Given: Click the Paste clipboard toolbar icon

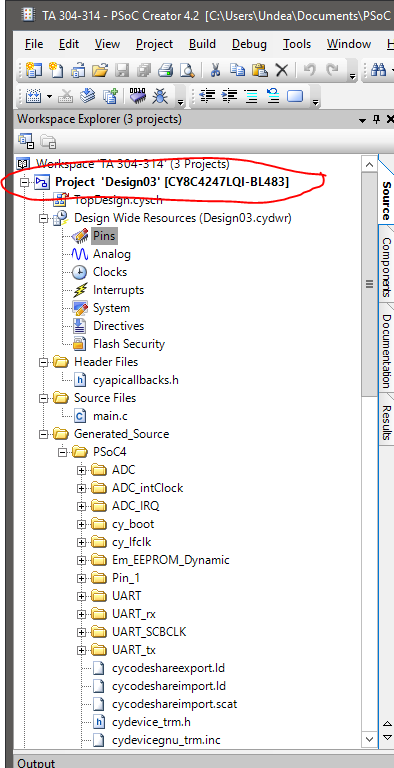Looking at the screenshot, I should [x=260, y=70].
